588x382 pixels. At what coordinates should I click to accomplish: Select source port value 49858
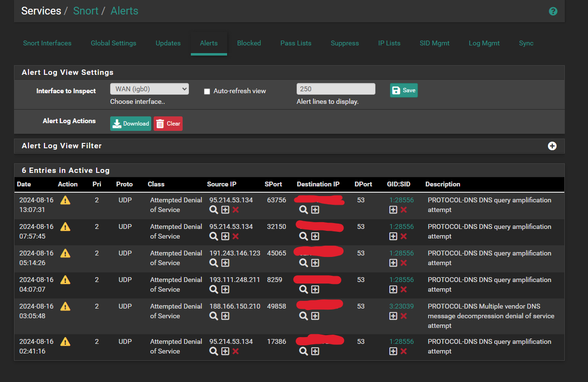tap(276, 306)
